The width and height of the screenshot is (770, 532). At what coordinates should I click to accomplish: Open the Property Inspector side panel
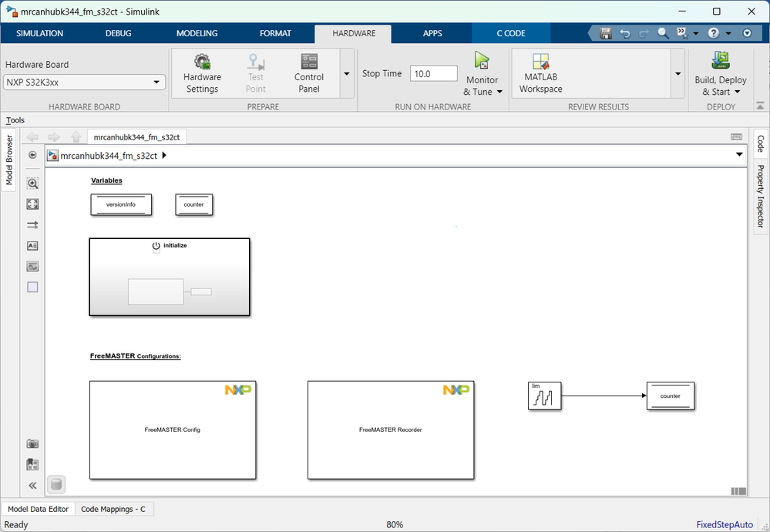pos(760,196)
